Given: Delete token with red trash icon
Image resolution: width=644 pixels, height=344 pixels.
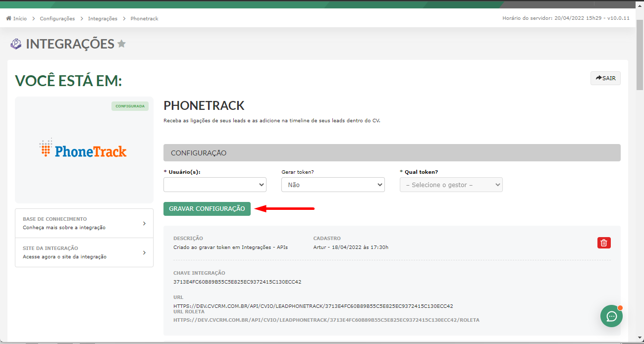Looking at the screenshot, I should point(604,243).
